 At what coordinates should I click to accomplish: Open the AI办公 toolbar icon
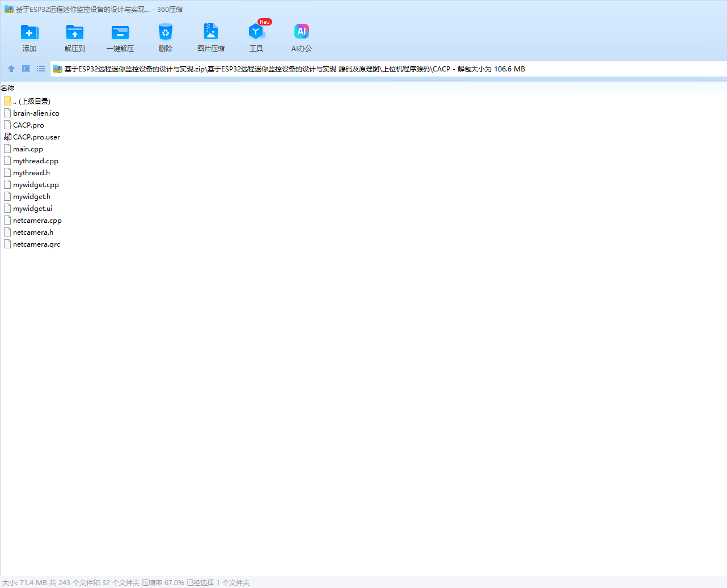click(x=302, y=32)
